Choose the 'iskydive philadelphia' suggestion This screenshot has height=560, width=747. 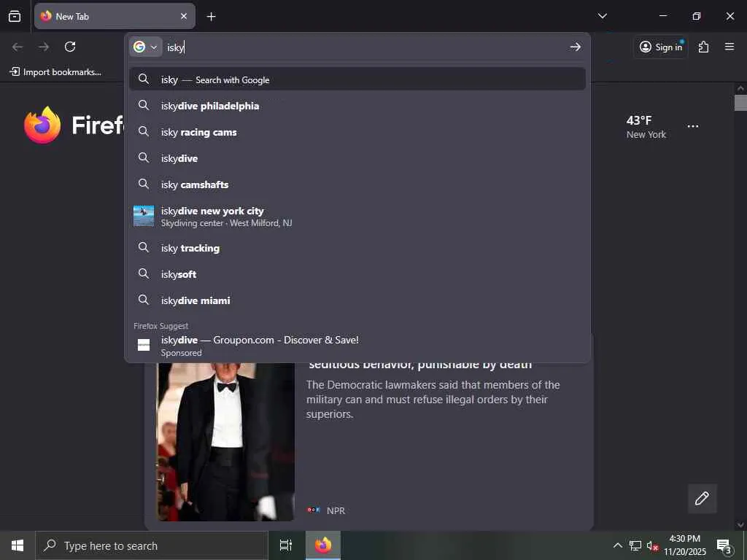click(x=357, y=106)
